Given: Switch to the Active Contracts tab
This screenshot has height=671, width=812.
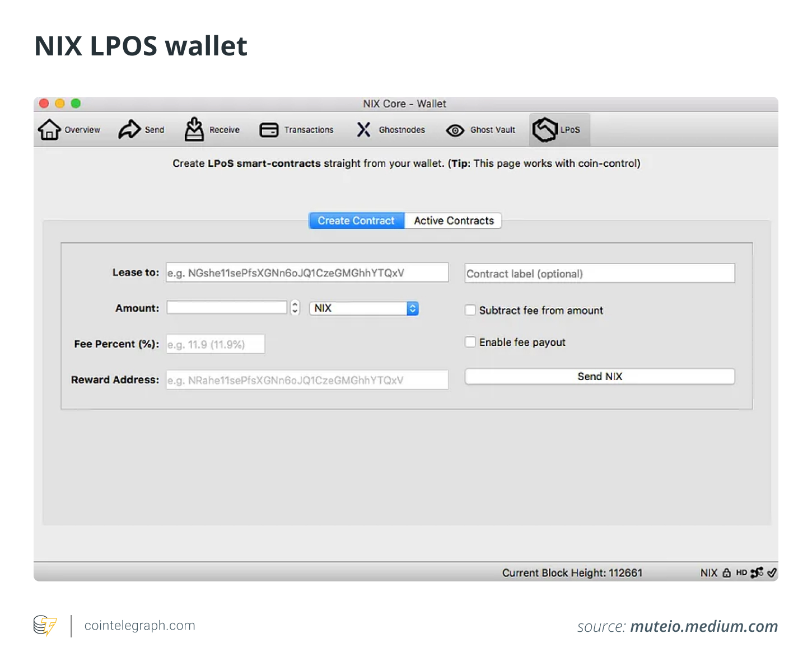Looking at the screenshot, I should point(453,220).
